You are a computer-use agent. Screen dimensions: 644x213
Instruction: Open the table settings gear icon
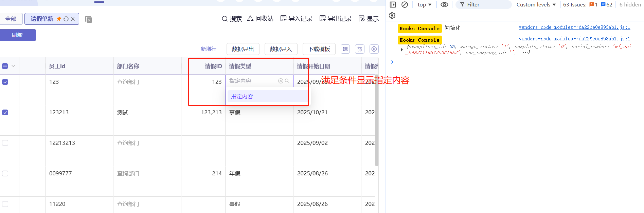374,49
